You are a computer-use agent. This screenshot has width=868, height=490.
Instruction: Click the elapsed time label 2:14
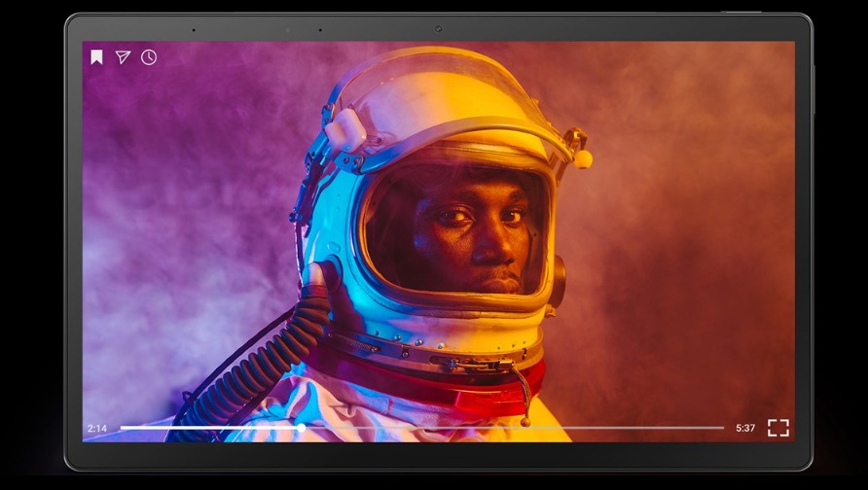[x=96, y=428]
